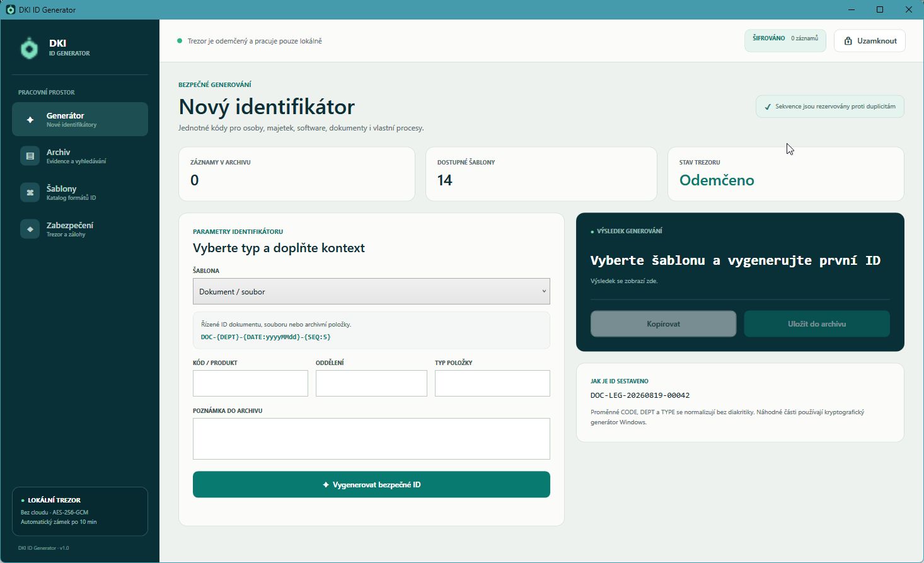Screen dimensions: 924x563
Task: Click the Lokální trezor info box
Action: point(80,511)
